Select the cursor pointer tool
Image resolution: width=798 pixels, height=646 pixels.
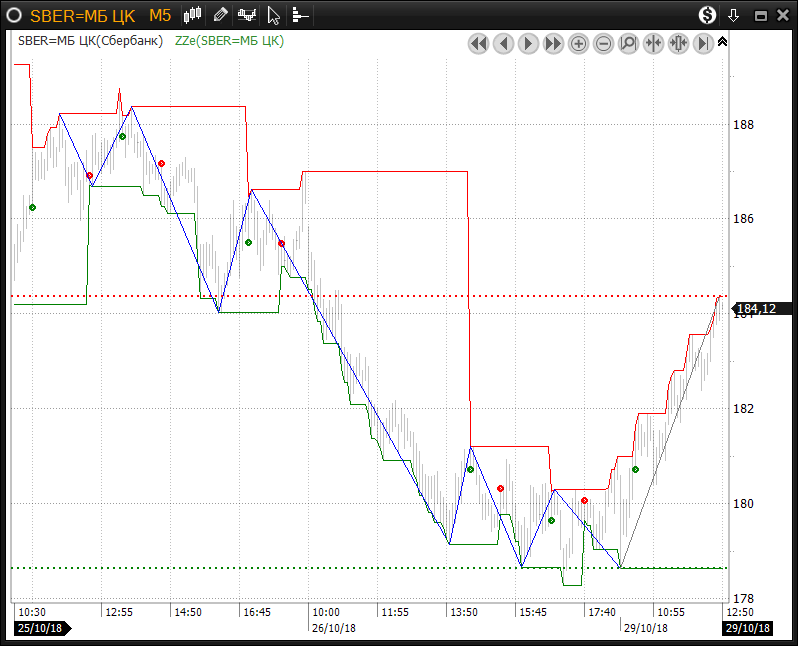tap(273, 15)
